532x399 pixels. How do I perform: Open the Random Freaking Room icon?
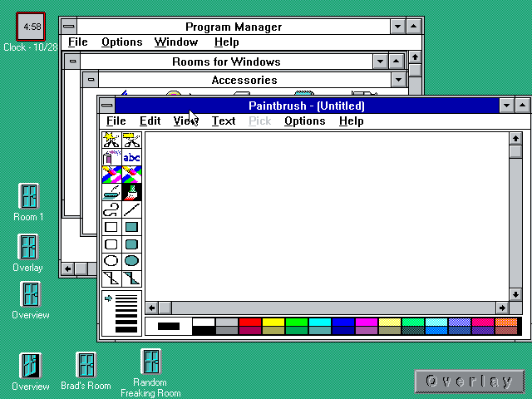[151, 362]
